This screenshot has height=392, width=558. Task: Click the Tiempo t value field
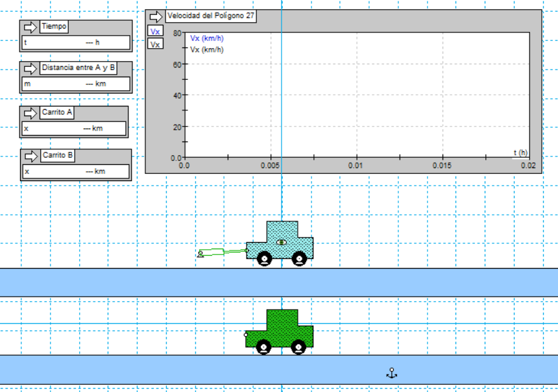coord(76,43)
